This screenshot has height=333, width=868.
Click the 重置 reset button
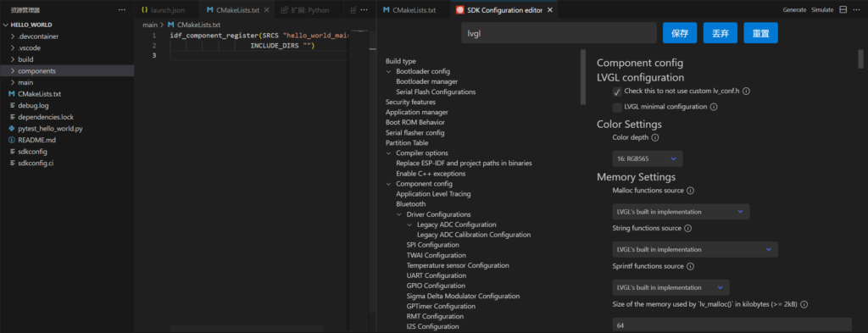(x=760, y=33)
